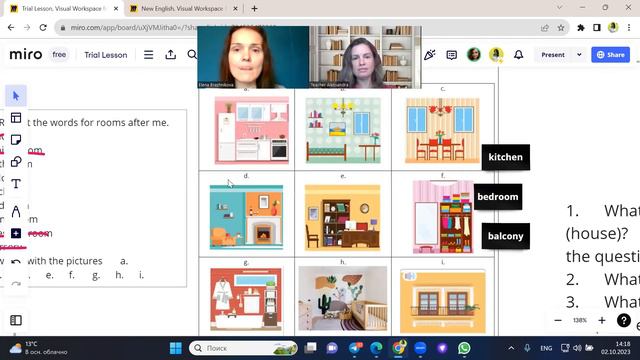Bookmark this page with star icon
Screen dimensions: 640x360
(x=561, y=28)
